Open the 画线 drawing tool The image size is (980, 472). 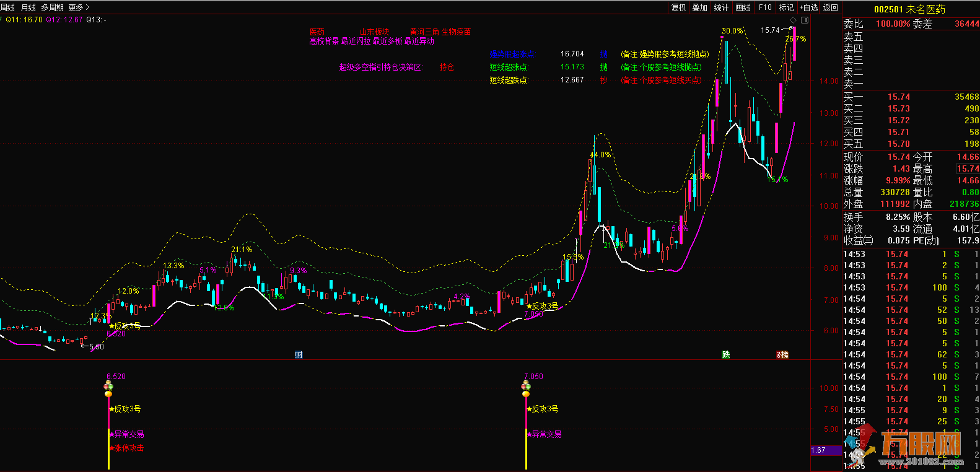(x=743, y=7)
